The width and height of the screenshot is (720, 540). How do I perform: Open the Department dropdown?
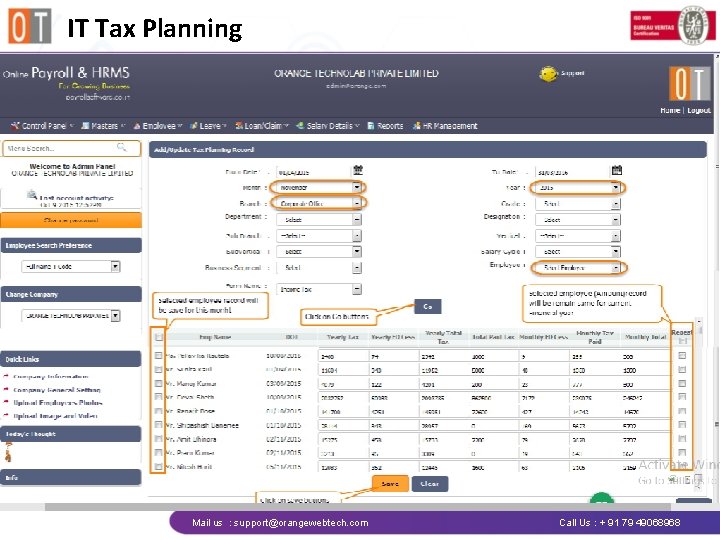point(319,219)
